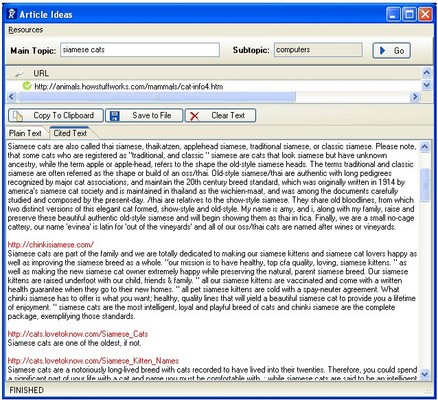Image resolution: width=438 pixels, height=400 pixels.
Task: Click the green check icon next to howstuffworks URL
Action: pyautogui.click(x=27, y=86)
